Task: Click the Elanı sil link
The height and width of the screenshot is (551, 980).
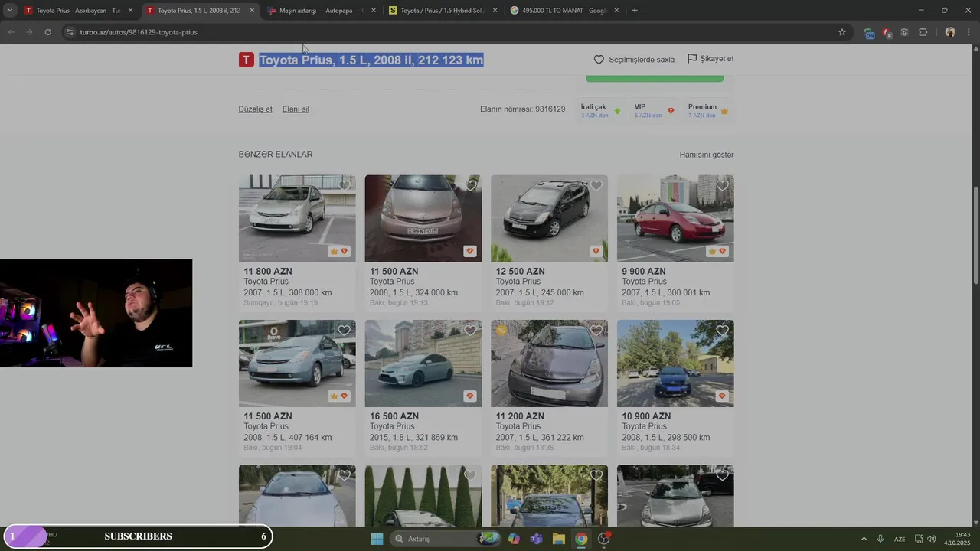Action: point(296,109)
